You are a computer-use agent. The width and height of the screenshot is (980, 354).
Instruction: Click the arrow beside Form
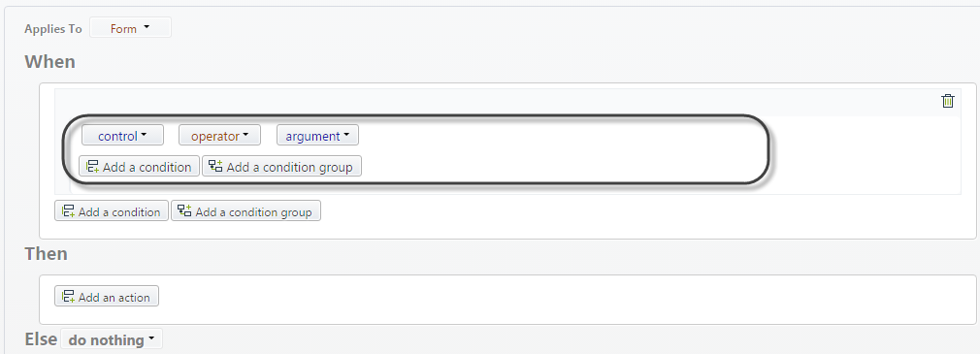[x=147, y=27]
